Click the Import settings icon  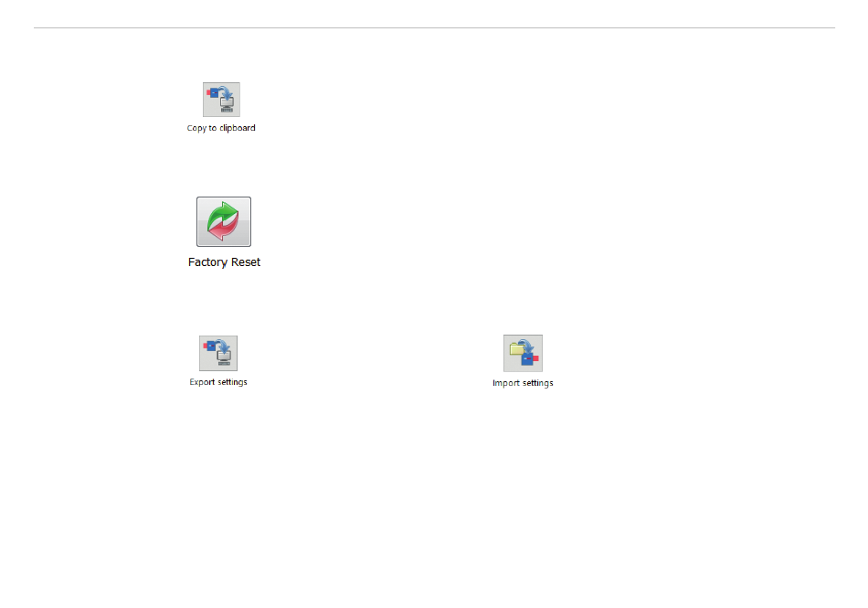524,353
